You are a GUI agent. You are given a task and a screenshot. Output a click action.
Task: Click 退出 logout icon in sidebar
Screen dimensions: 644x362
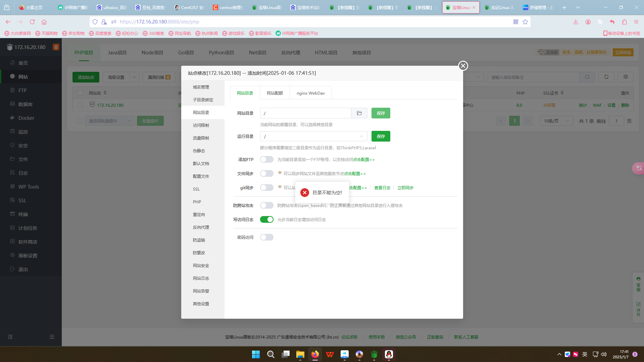(12, 269)
